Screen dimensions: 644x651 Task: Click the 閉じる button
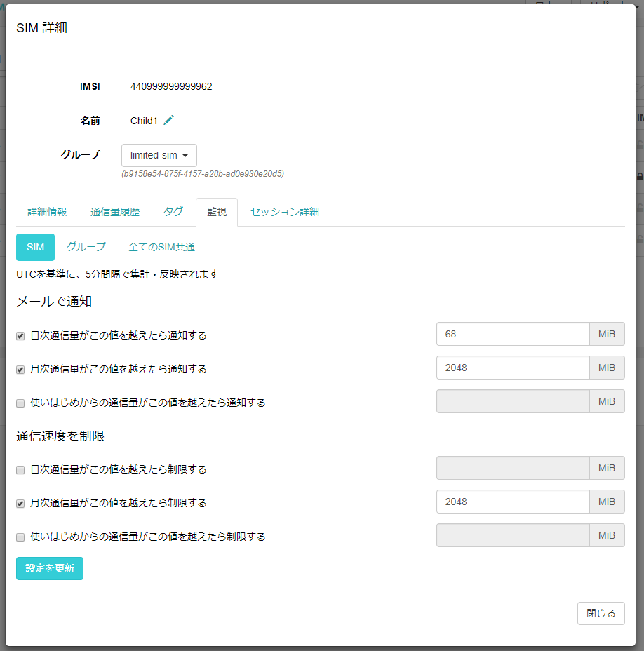(601, 613)
